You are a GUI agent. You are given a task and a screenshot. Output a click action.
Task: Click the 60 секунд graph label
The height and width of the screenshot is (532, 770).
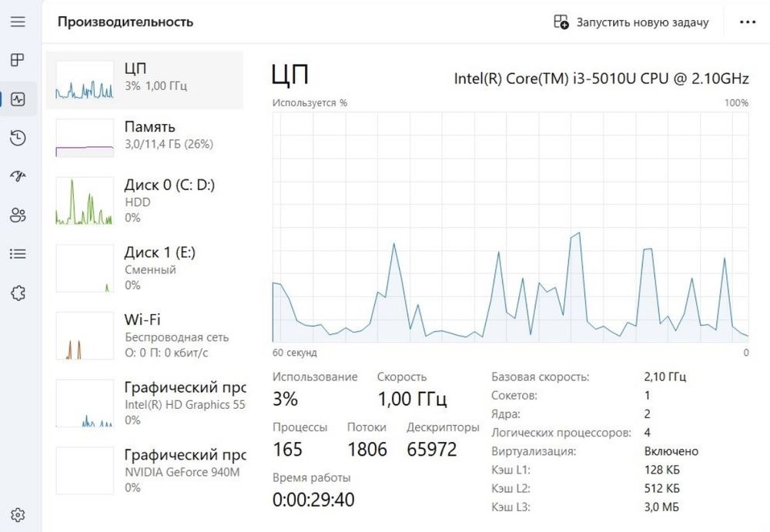tap(295, 352)
